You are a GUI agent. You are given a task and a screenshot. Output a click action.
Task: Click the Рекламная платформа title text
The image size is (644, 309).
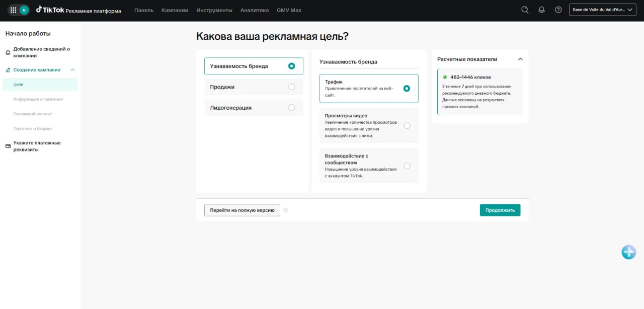point(93,11)
